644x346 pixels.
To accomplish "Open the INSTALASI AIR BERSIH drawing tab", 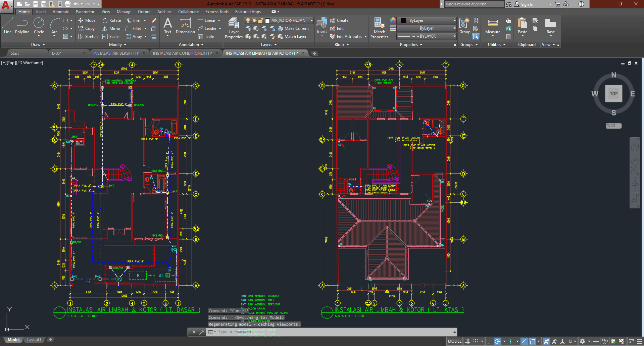I will click(116, 53).
